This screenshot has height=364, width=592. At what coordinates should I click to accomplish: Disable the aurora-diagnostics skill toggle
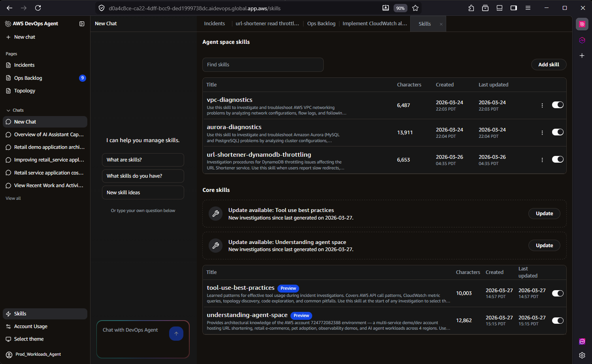[x=558, y=132]
